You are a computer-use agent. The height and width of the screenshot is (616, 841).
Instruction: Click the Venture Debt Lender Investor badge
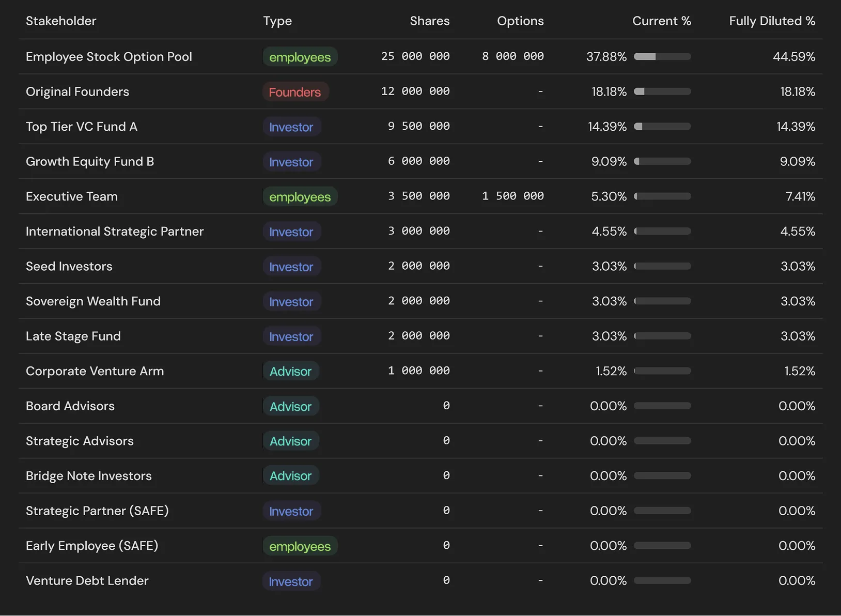pyautogui.click(x=291, y=581)
